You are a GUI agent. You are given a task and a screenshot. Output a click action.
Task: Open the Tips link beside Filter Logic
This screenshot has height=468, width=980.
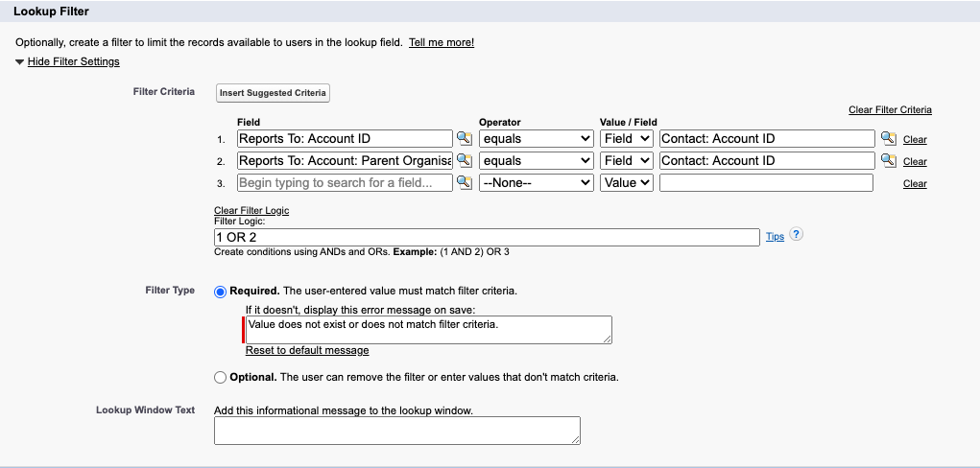pyautogui.click(x=775, y=237)
